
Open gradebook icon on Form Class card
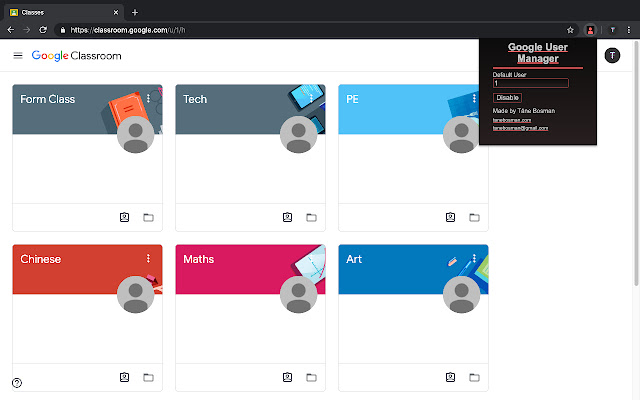[125, 217]
